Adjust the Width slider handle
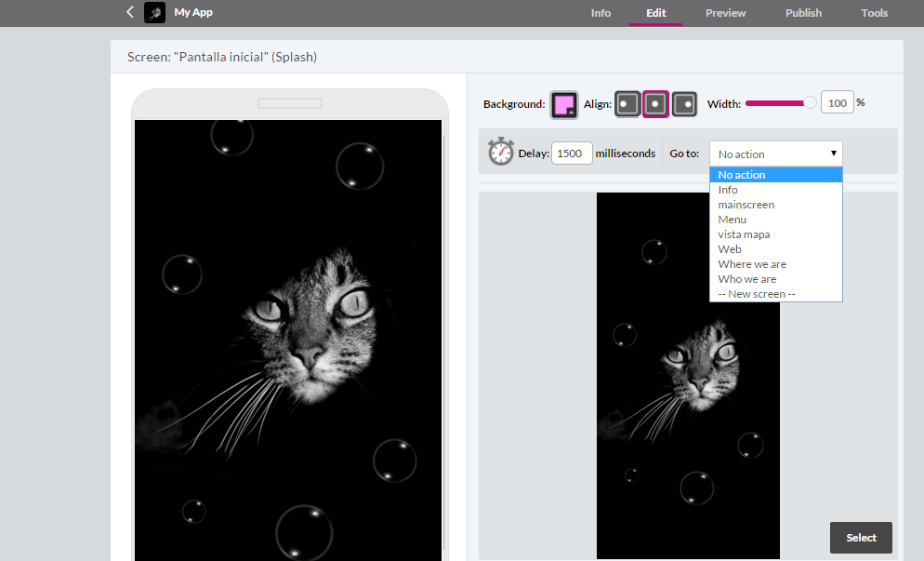Image resolution: width=924 pixels, height=561 pixels. (x=811, y=102)
